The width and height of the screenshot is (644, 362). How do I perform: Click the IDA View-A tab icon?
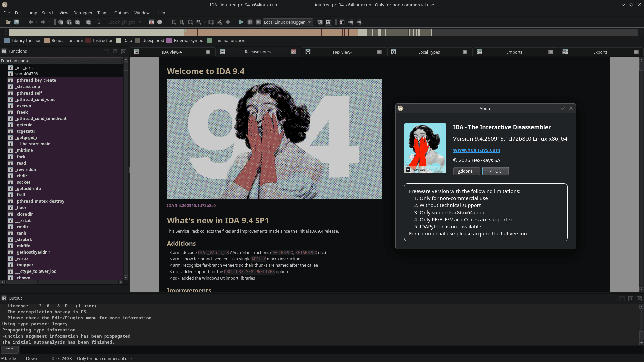(137, 52)
